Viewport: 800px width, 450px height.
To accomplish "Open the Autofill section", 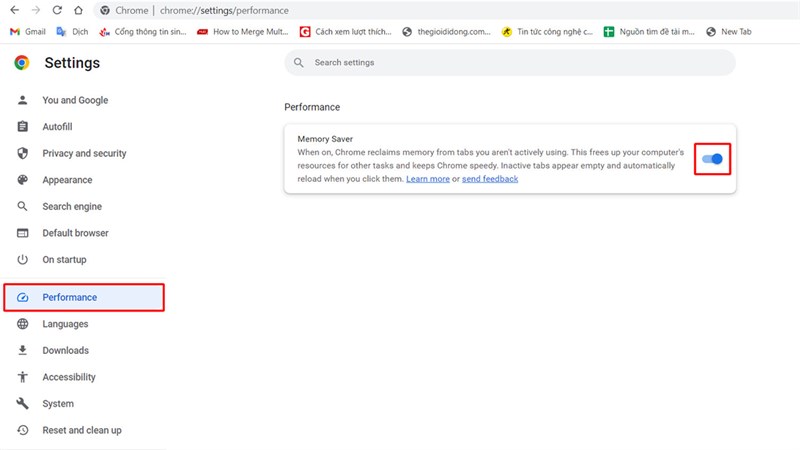I will (x=57, y=127).
